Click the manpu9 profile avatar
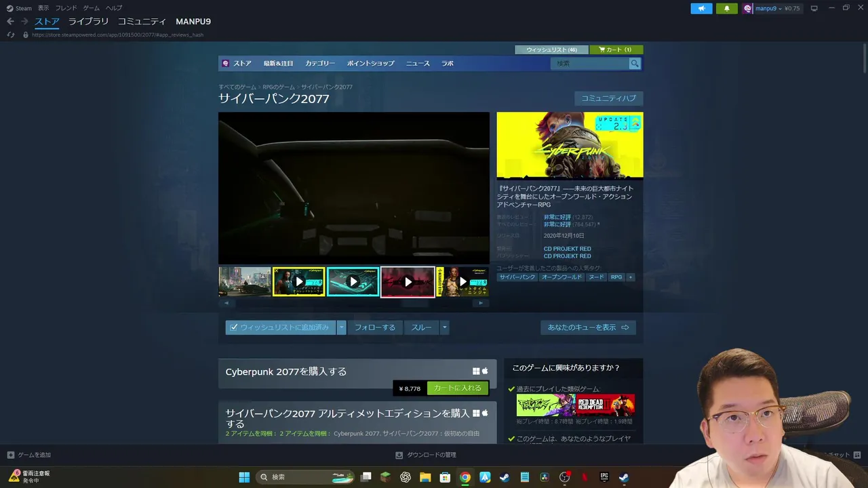868x488 pixels. click(748, 8)
